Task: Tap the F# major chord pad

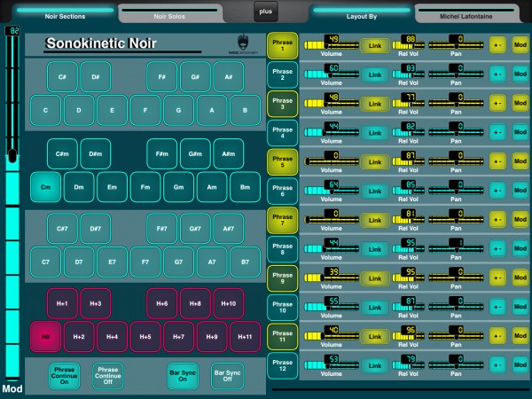Action: [x=162, y=77]
